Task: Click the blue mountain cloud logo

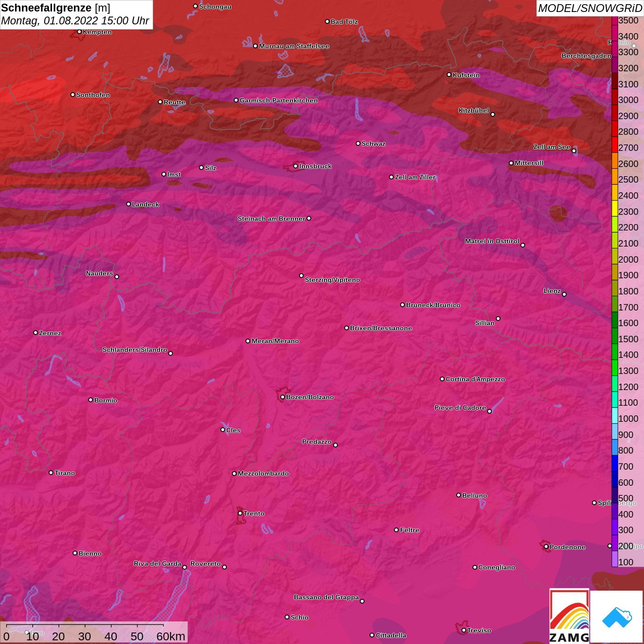Action: coord(617,617)
